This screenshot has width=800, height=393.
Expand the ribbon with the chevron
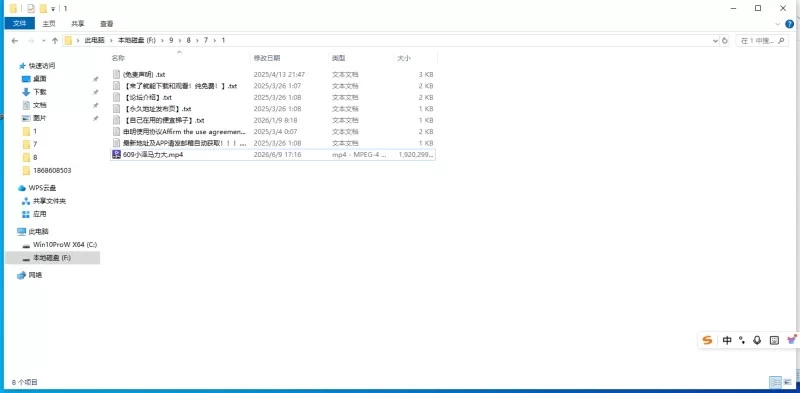point(778,24)
